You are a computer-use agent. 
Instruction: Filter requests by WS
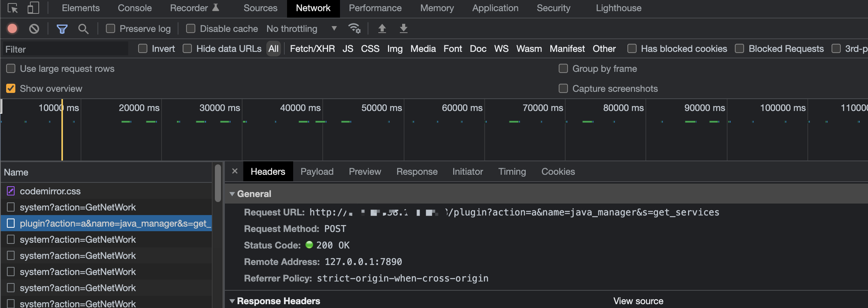coord(502,49)
